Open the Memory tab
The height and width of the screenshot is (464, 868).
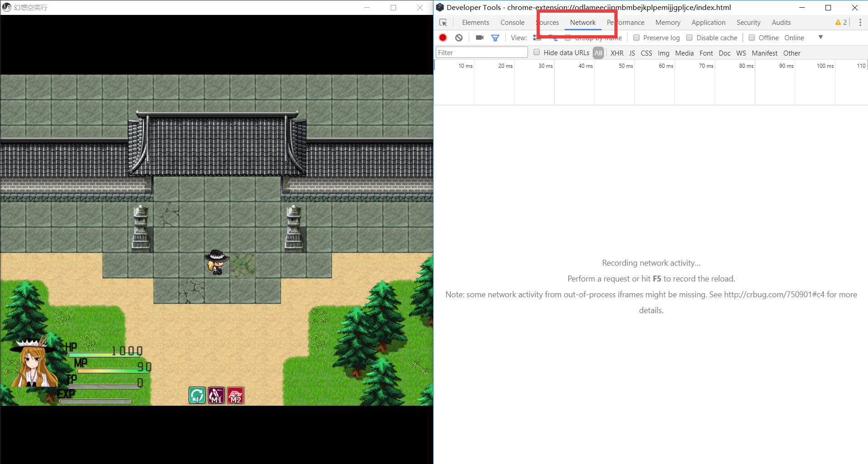point(668,23)
